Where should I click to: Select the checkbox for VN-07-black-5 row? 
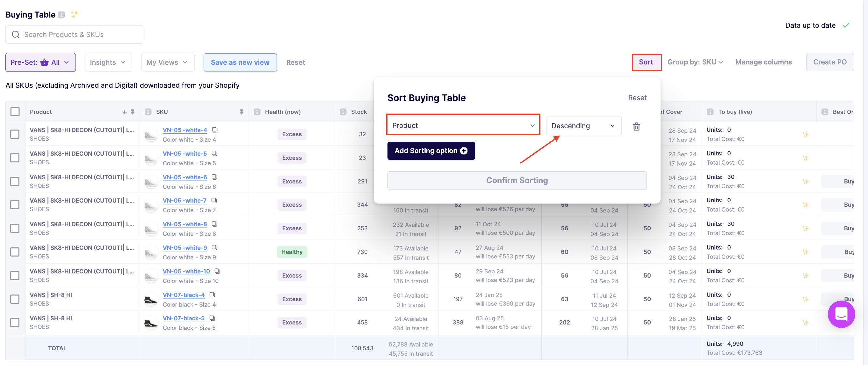(15, 323)
